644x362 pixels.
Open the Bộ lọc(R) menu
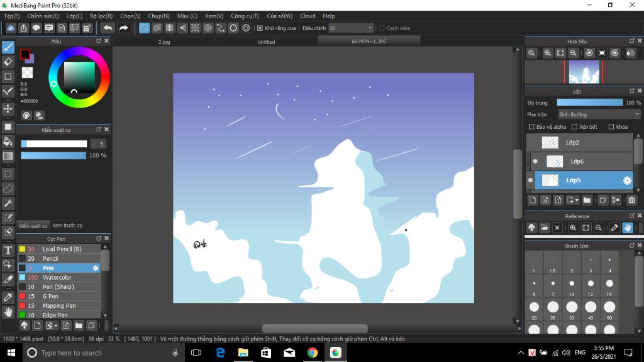tap(101, 16)
